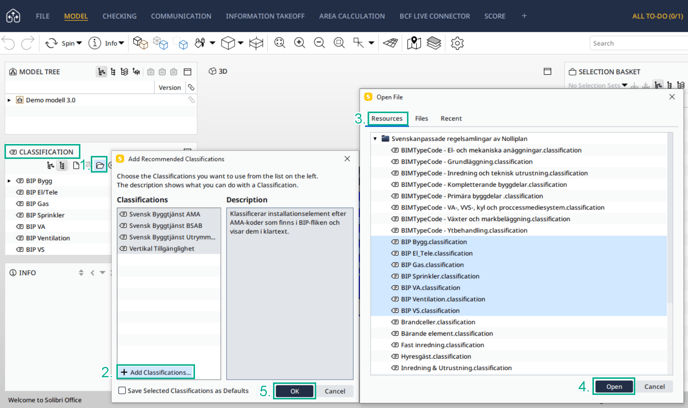Open the FILE menu
The image size is (688, 408).
coord(43,16)
